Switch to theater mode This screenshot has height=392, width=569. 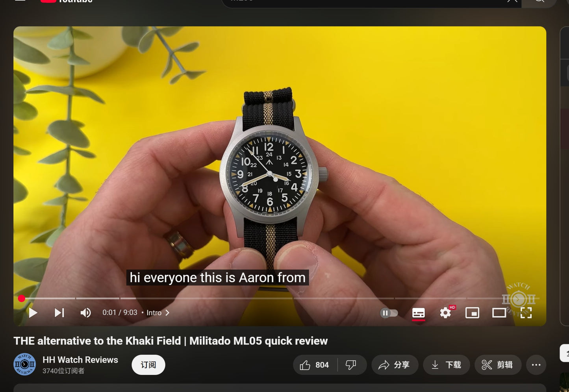pyautogui.click(x=499, y=313)
